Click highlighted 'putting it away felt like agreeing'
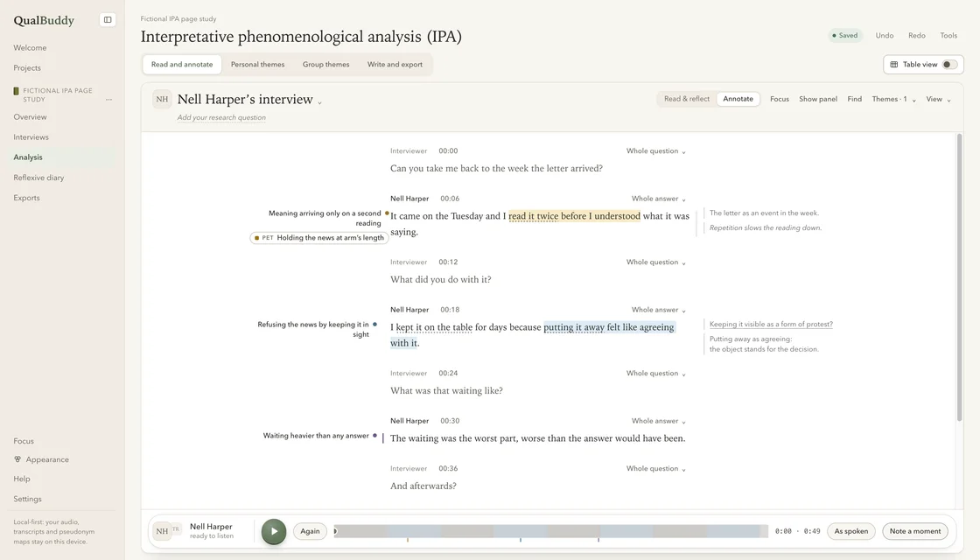 609,327
